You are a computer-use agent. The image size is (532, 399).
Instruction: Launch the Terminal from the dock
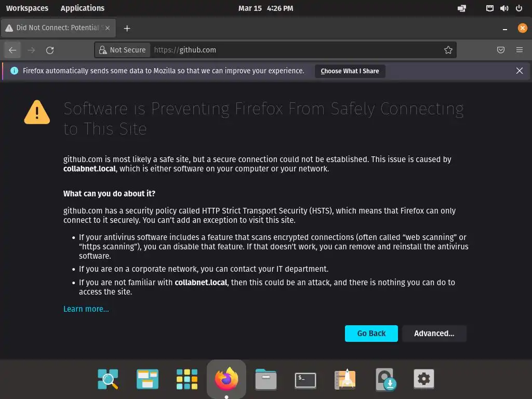click(305, 380)
